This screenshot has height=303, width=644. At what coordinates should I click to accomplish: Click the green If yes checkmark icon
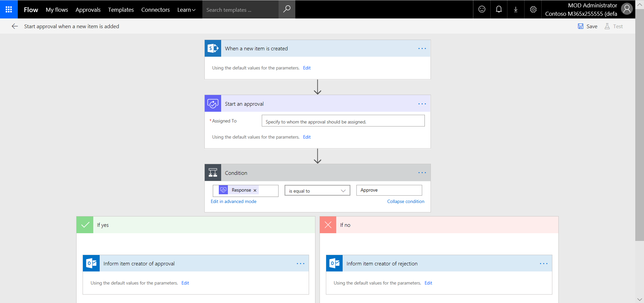85,225
